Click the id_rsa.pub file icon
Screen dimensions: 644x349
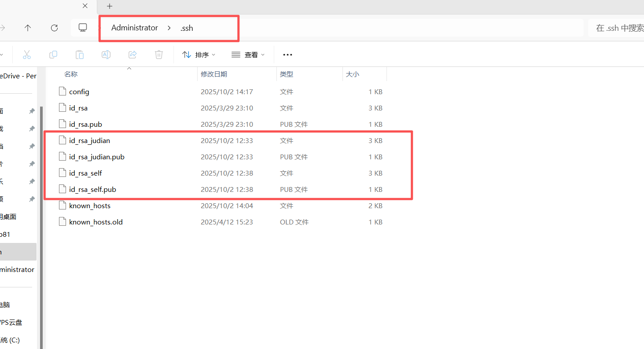[63, 124]
